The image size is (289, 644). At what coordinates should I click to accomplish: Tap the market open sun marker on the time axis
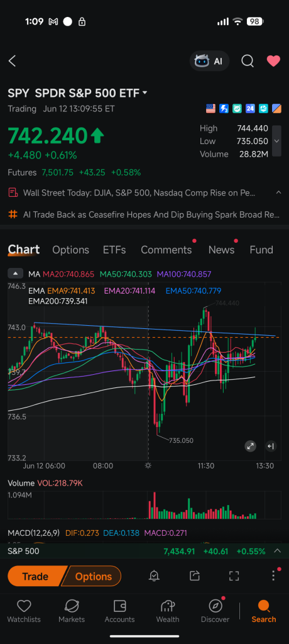[x=148, y=466]
